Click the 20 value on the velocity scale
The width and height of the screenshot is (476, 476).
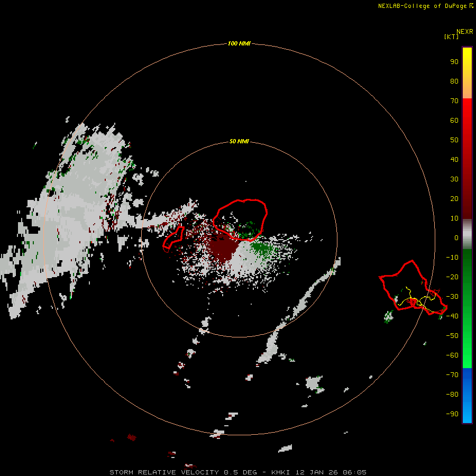click(x=454, y=198)
